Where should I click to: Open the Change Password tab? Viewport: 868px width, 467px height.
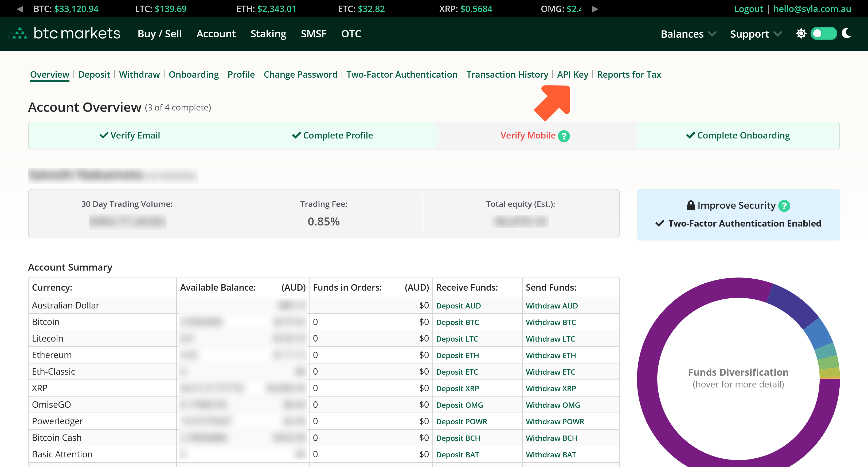(x=300, y=74)
